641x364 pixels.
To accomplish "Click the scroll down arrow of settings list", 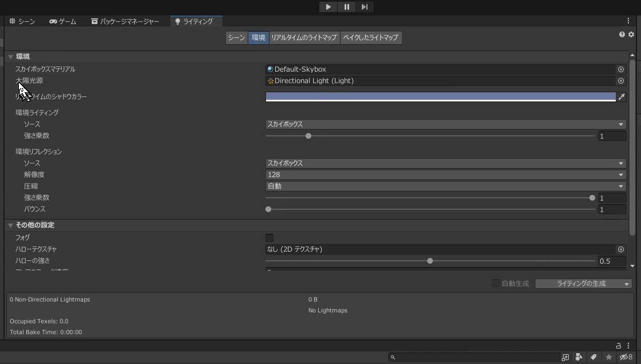I will pyautogui.click(x=632, y=266).
